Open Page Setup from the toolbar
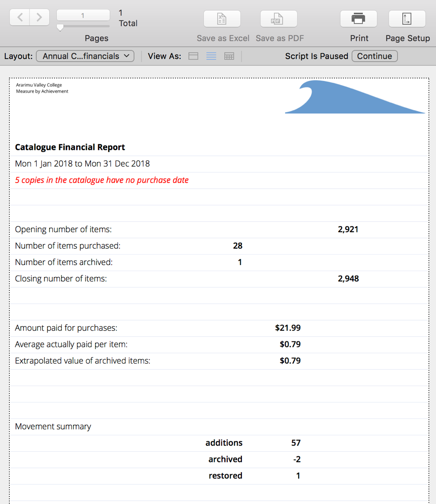This screenshot has height=504, width=436. 407,19
